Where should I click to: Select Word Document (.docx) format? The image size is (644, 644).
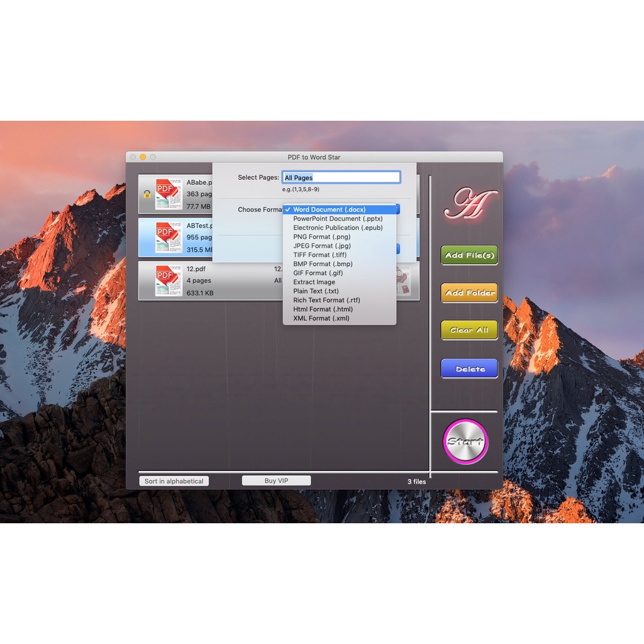coord(339,209)
